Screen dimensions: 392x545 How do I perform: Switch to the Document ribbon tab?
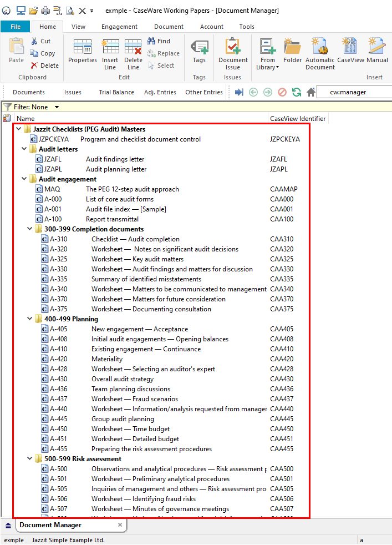tap(169, 27)
